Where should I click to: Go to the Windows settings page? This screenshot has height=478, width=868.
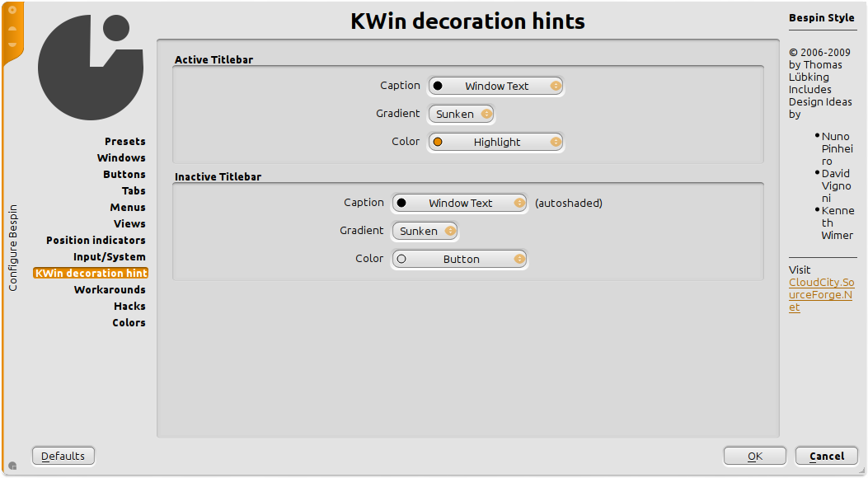121,157
